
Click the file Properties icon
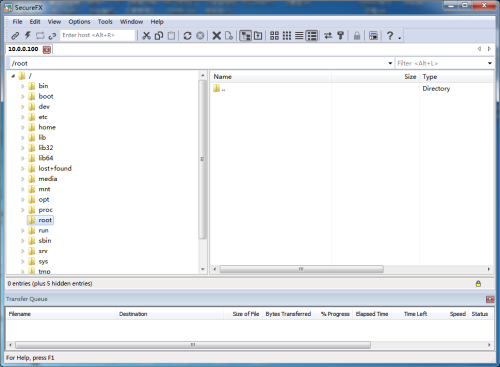(x=229, y=36)
